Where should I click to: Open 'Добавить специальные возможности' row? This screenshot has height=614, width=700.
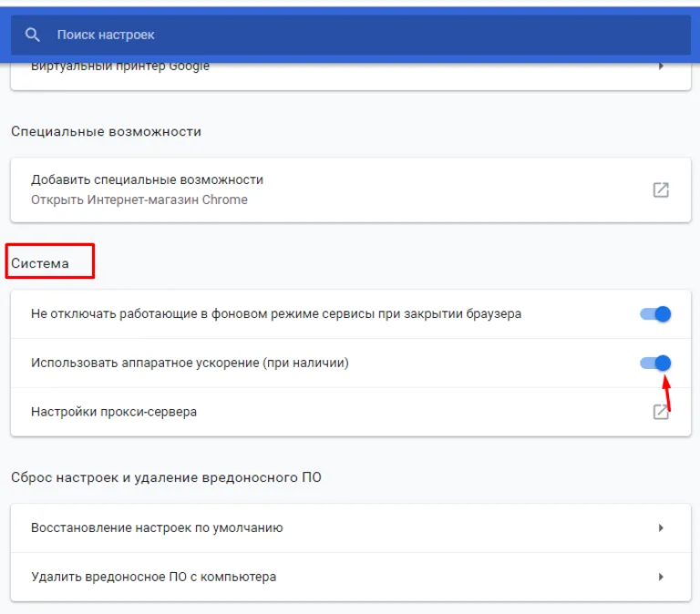pos(351,189)
